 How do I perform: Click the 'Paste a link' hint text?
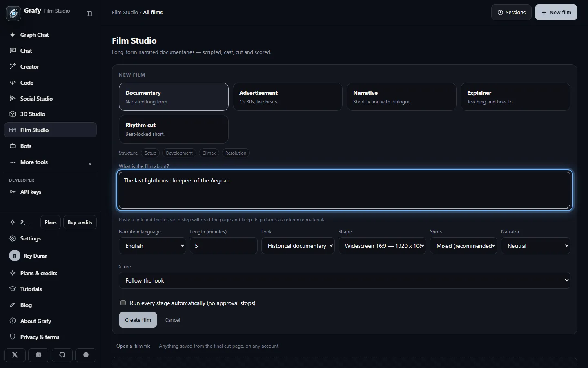pyautogui.click(x=222, y=220)
